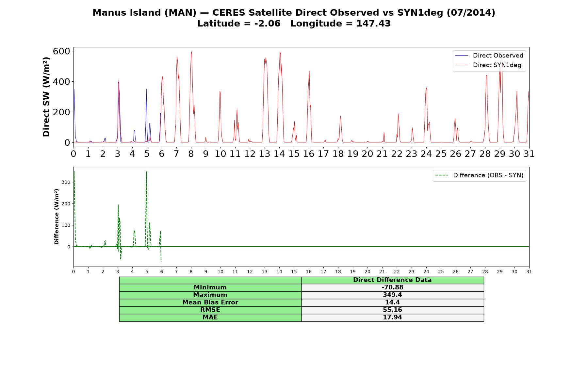Viewport: 588px width, 392px height.
Task: Select the Minimum row label in table
Action: point(210,287)
